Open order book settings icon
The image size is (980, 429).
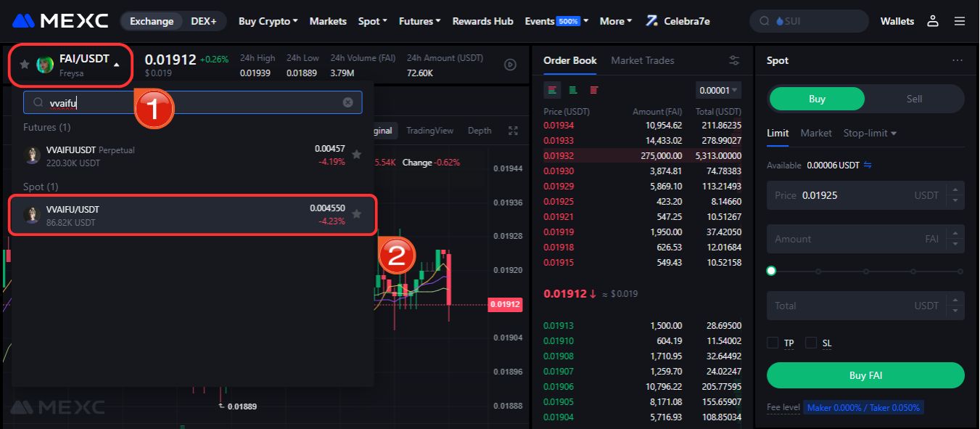coord(734,60)
